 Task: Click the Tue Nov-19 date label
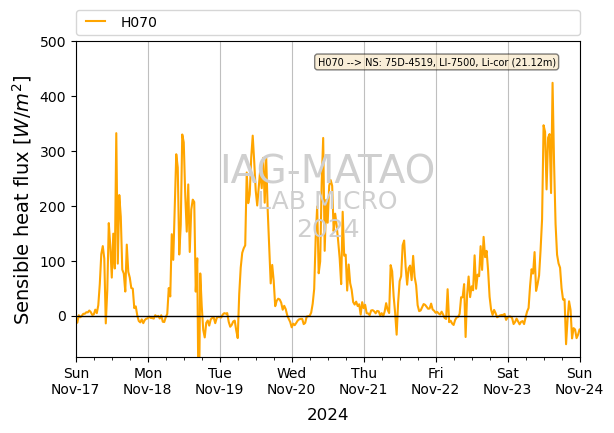pyautogui.click(x=220, y=381)
